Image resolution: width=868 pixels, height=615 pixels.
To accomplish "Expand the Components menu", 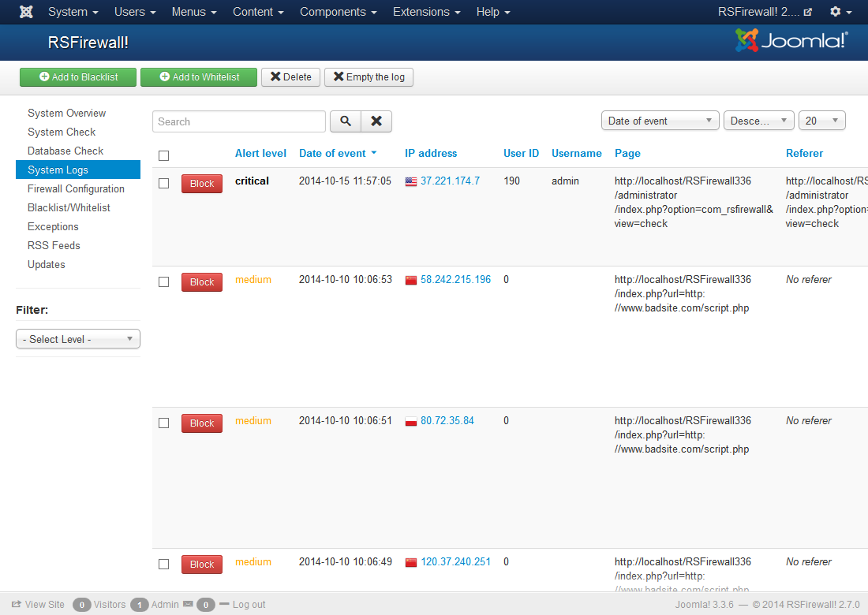I will pyautogui.click(x=339, y=12).
